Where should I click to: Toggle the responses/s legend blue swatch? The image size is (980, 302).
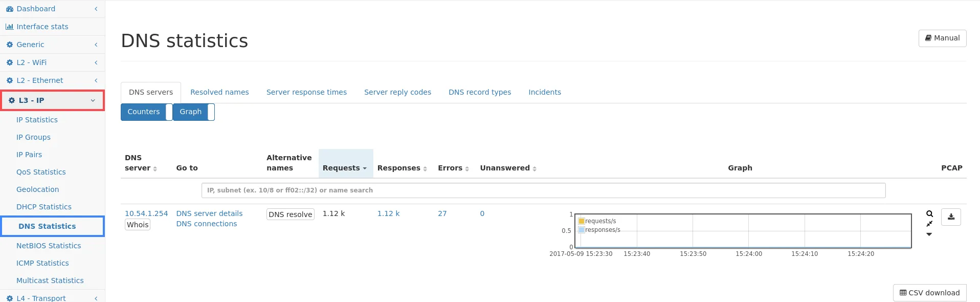point(582,230)
